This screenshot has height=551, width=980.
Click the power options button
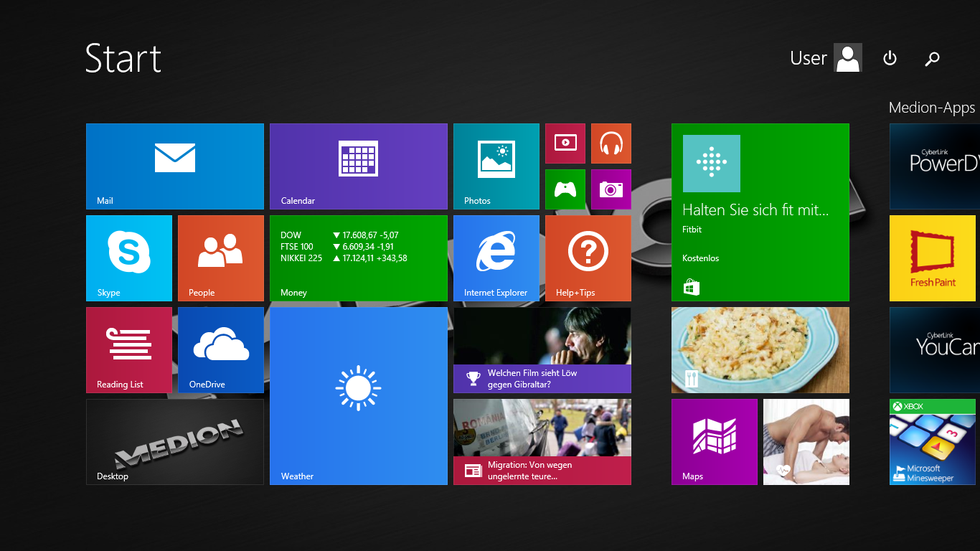click(x=890, y=58)
